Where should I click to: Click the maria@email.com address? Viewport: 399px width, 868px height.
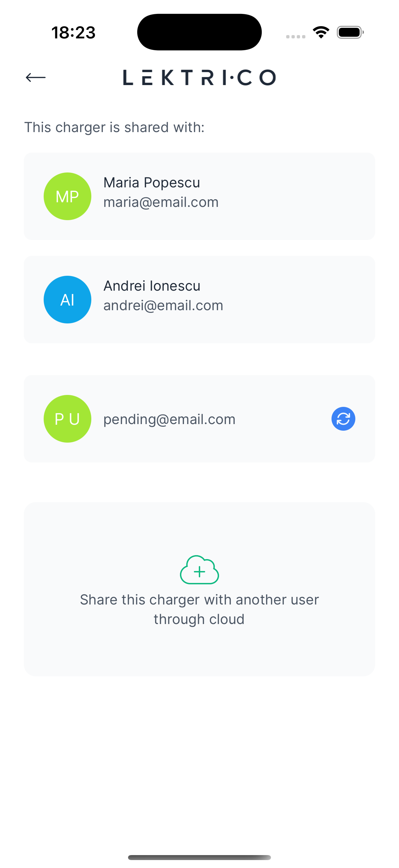[161, 202]
